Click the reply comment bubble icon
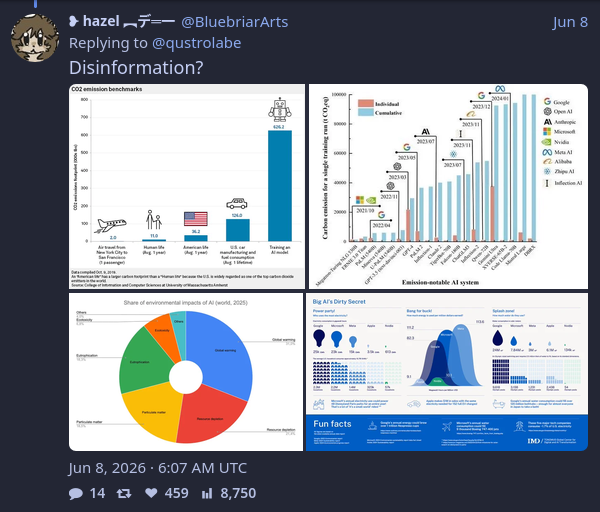 (x=76, y=493)
